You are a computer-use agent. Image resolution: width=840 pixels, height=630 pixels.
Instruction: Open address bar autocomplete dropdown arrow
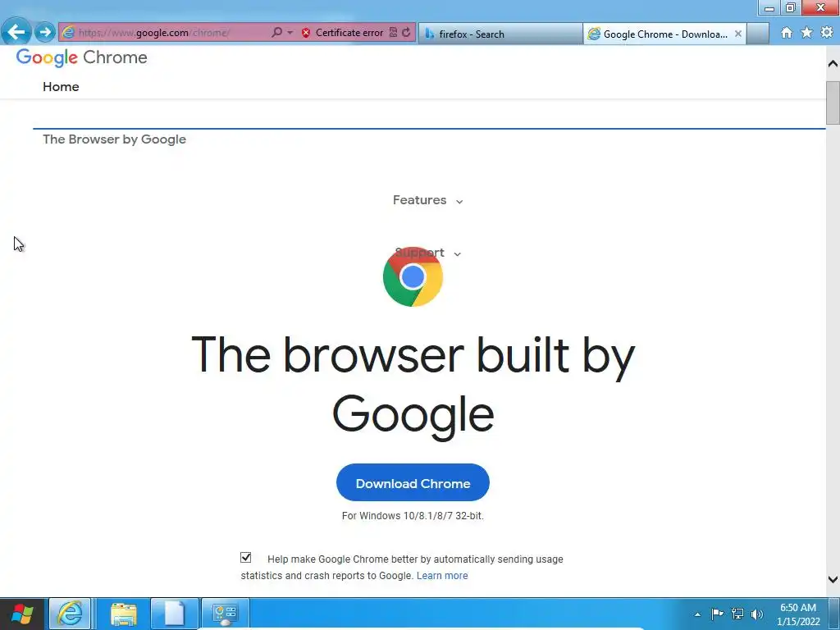[x=290, y=33]
